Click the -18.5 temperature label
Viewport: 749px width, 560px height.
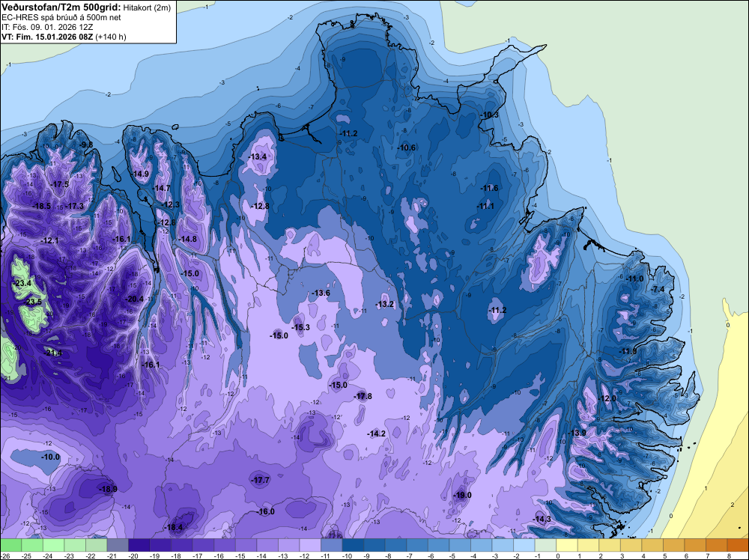pyautogui.click(x=41, y=206)
